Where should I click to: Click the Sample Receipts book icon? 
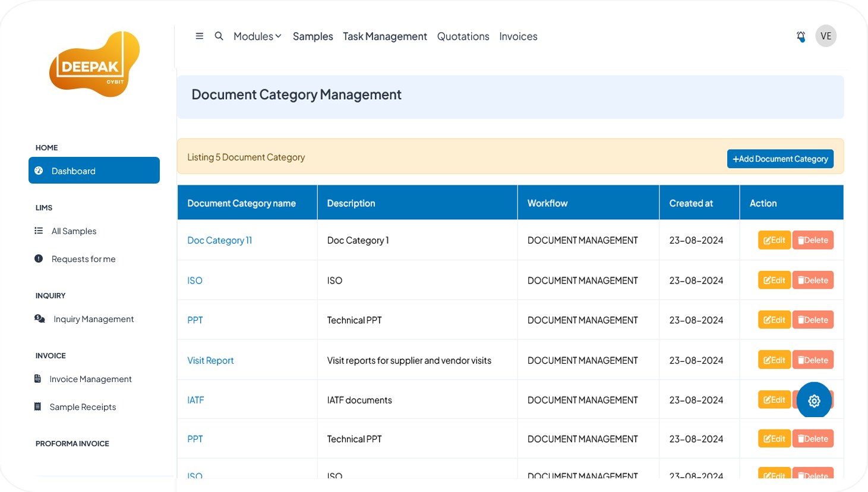[39, 406]
